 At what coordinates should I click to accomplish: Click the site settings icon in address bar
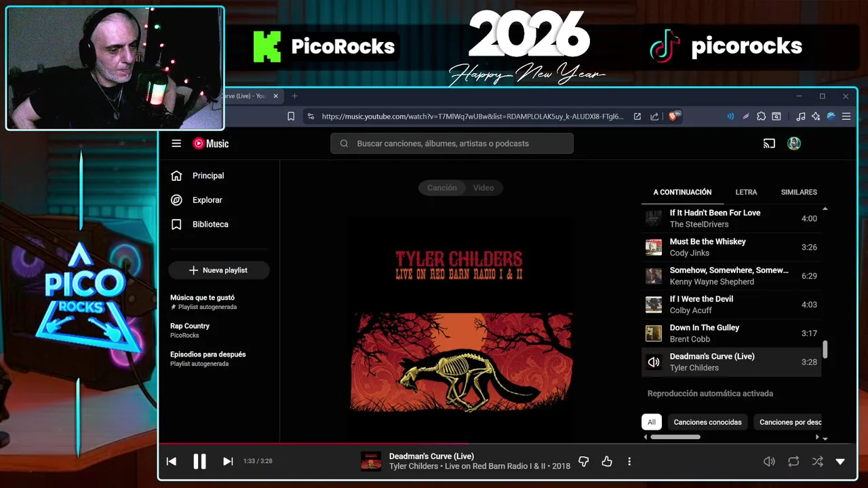click(x=311, y=117)
